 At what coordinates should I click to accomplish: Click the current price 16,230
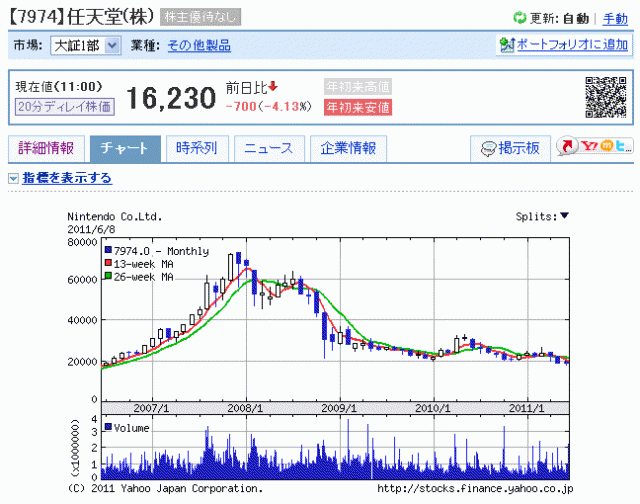[x=171, y=98]
